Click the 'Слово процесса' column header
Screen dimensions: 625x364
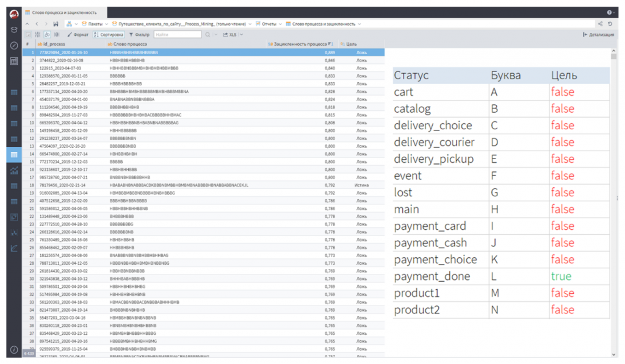coord(186,45)
